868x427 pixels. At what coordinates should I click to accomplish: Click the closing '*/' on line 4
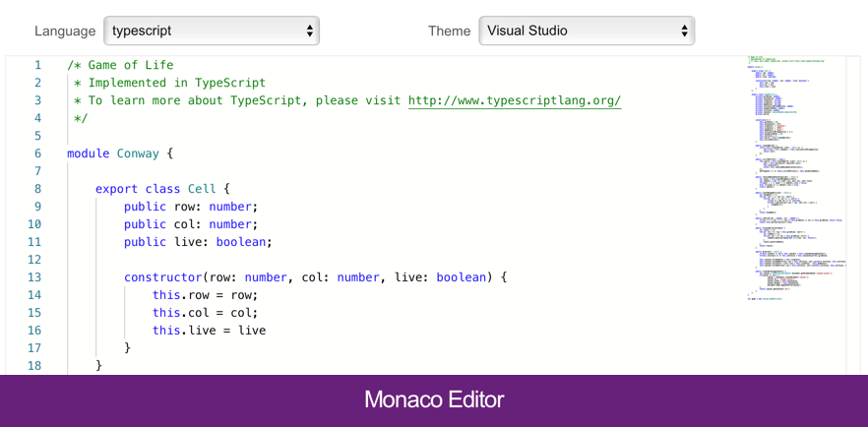click(81, 118)
